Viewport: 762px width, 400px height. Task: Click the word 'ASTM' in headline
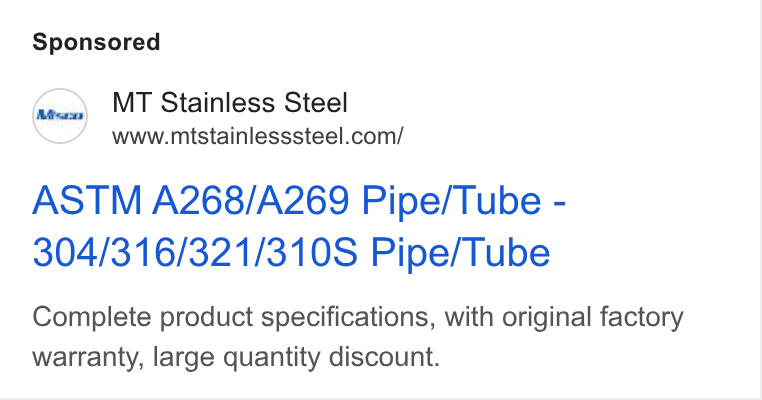pyautogui.click(x=87, y=200)
